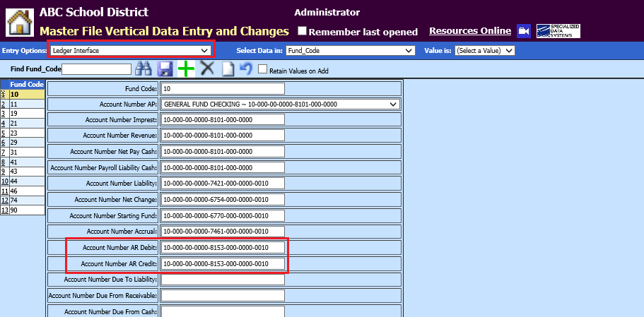
Task: Toggle Retain Values on Add checkbox
Action: coord(262,69)
